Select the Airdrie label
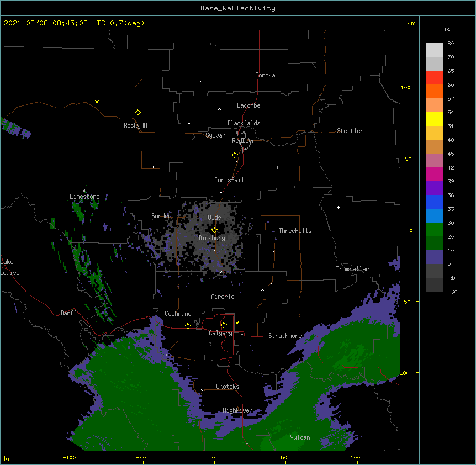Screen dimensions: 476x465 223,297
